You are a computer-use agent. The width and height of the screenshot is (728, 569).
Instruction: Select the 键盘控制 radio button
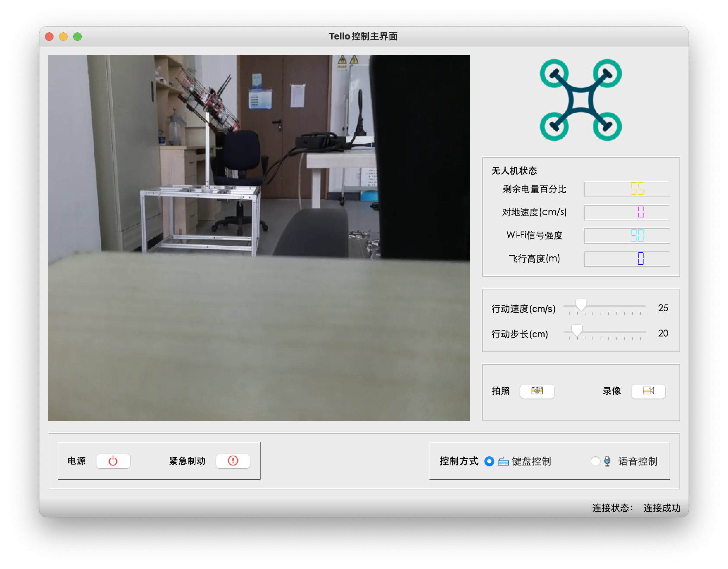point(489,461)
